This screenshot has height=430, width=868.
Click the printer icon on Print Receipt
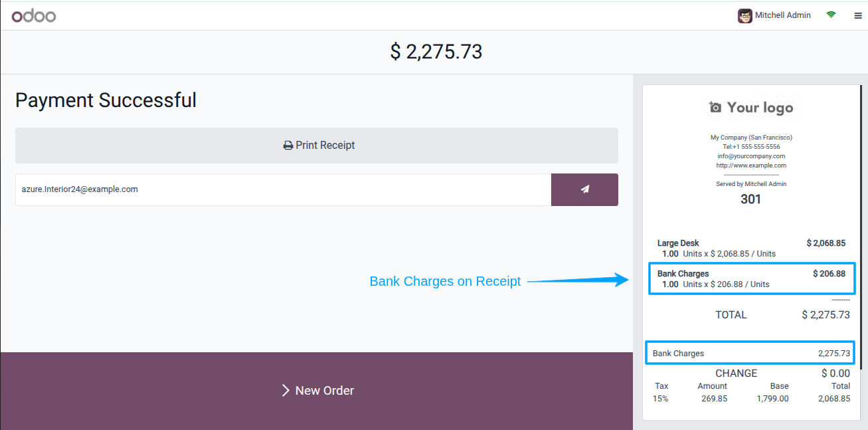(288, 146)
